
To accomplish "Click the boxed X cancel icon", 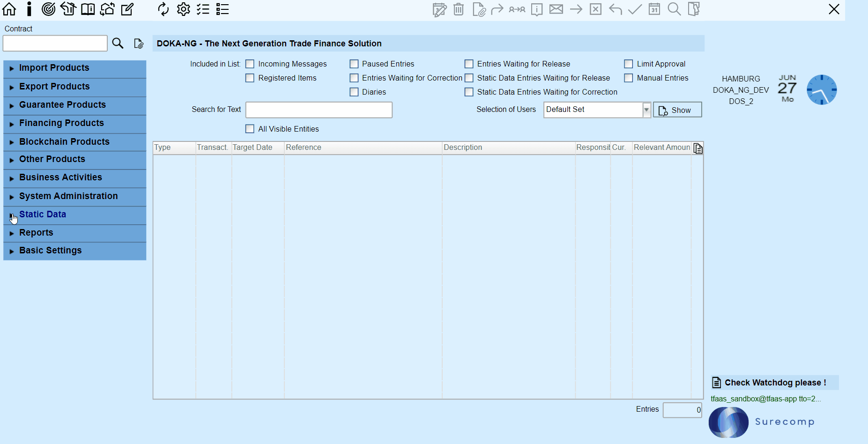I will click(x=595, y=9).
